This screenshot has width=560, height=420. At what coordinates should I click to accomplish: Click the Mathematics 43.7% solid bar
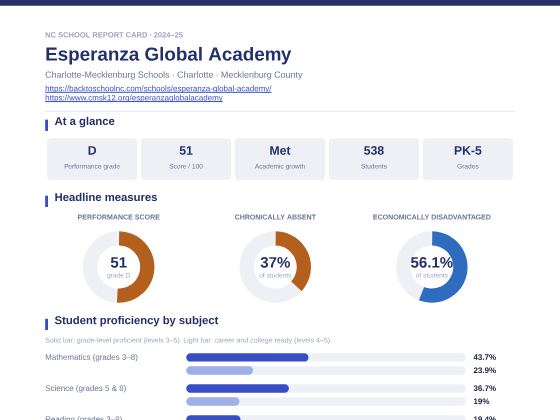(247, 357)
